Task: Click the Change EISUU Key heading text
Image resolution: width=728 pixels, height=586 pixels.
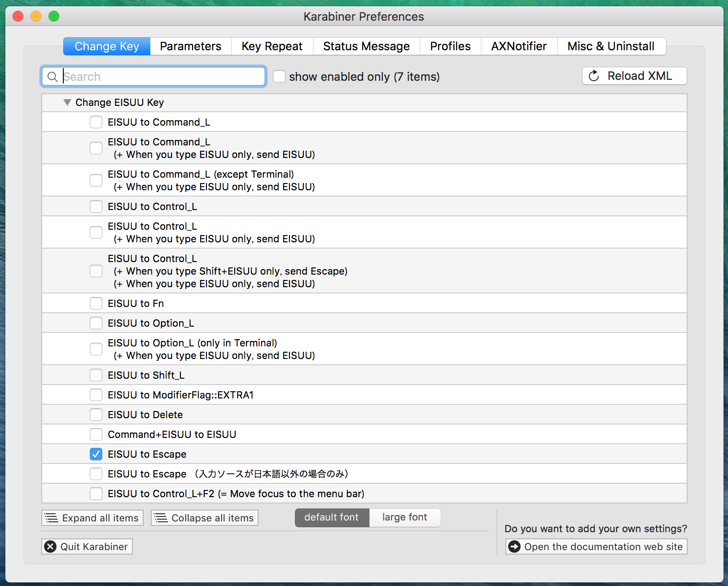Action: pyautogui.click(x=119, y=102)
